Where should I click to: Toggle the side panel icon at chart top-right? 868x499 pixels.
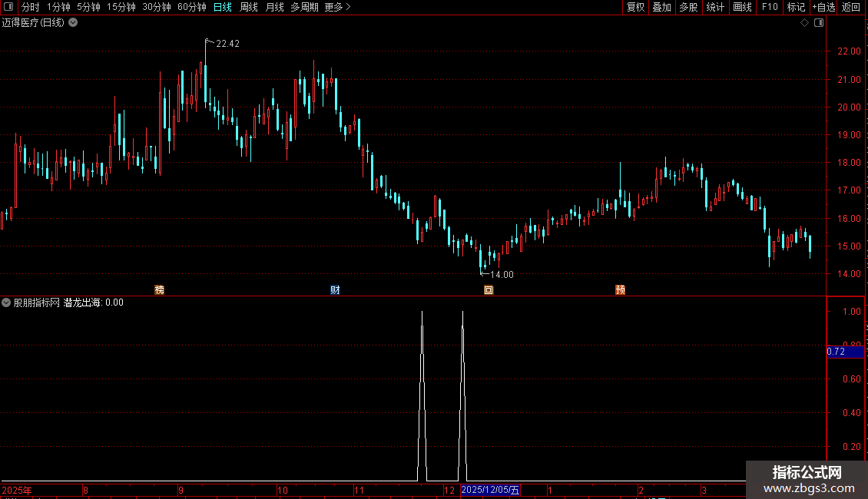[x=819, y=23]
